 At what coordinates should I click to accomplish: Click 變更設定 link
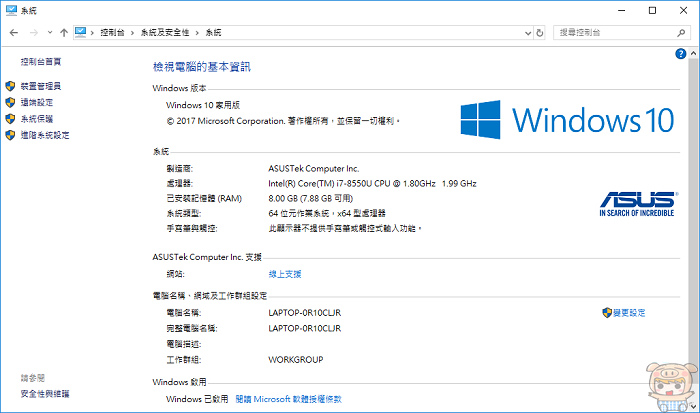point(629,313)
